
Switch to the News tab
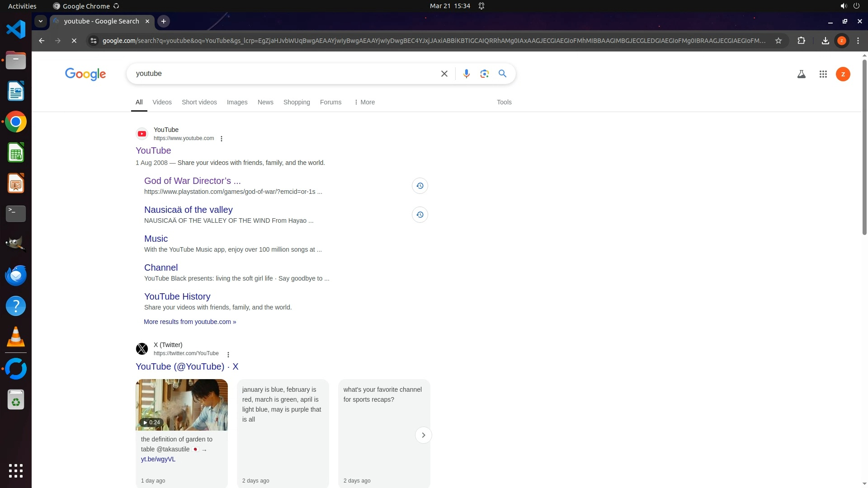265,102
